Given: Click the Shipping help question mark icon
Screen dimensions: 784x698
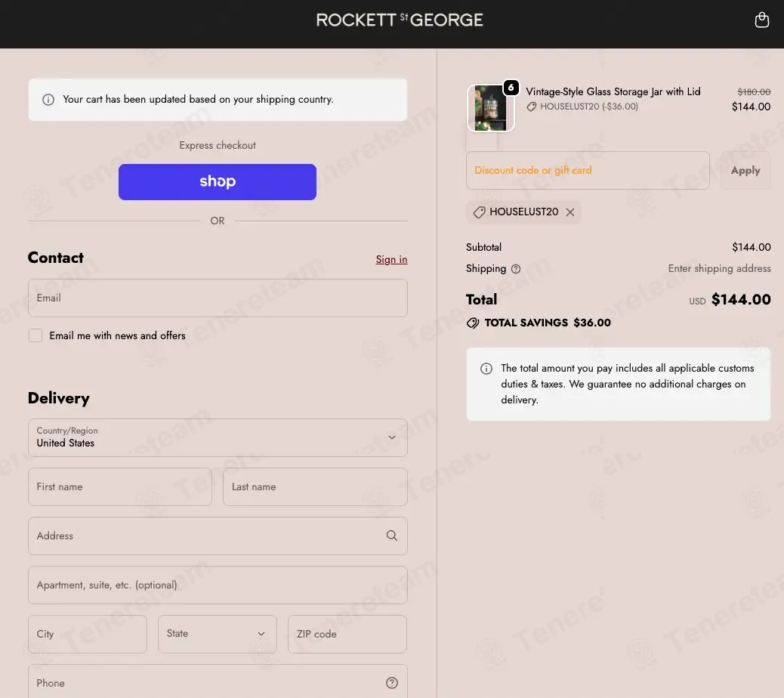Looking at the screenshot, I should pos(516,269).
